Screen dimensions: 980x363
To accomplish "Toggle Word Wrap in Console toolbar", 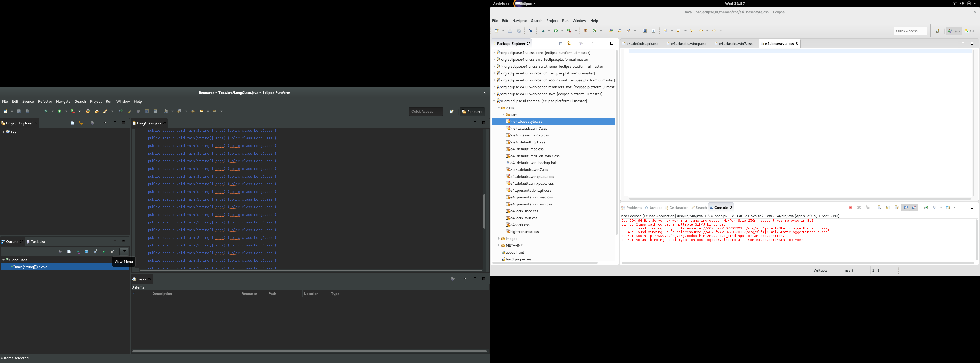I will [x=897, y=208].
